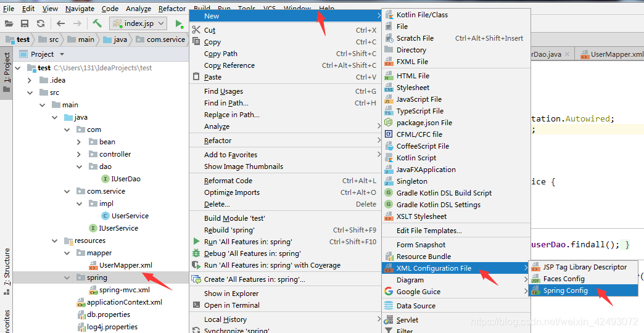Select applicationContext.xml file
644x333 pixels.
119,302
